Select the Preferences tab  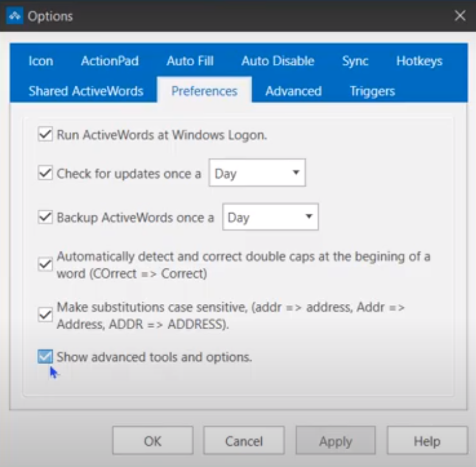click(204, 91)
